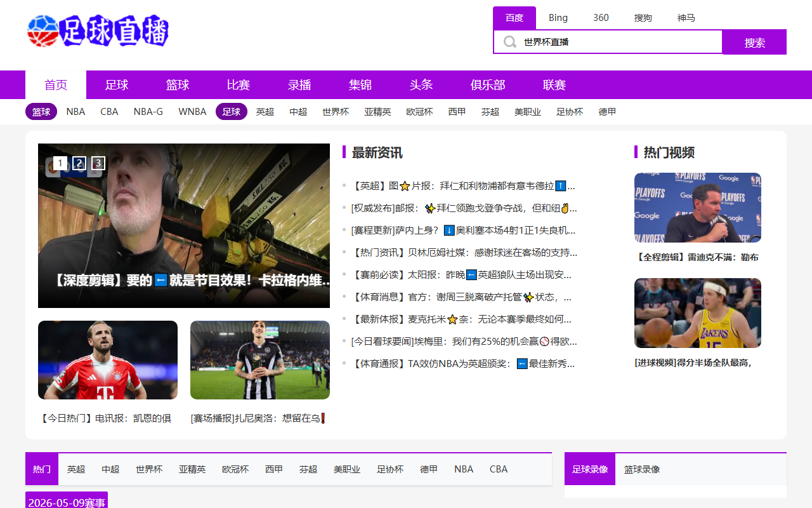812x508 pixels.
Task: Open 录播 in main navigation
Action: click(x=299, y=85)
